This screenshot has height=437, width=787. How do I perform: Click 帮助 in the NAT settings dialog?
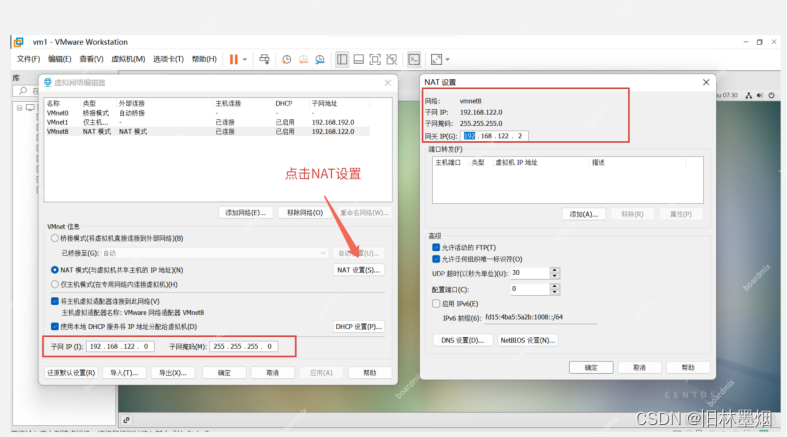pos(688,368)
